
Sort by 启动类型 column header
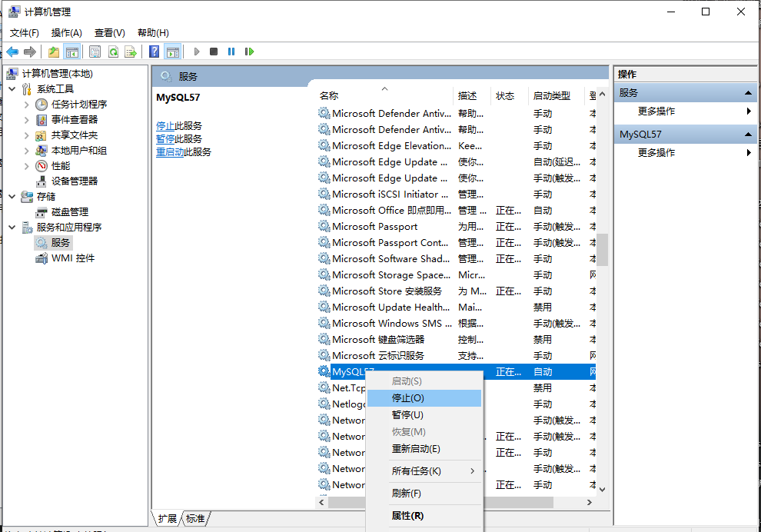tap(557, 96)
